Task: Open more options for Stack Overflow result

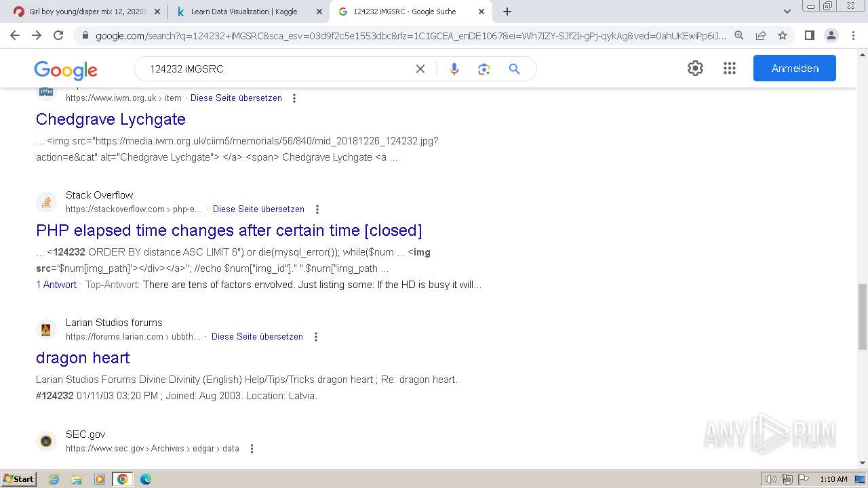Action: (x=317, y=209)
